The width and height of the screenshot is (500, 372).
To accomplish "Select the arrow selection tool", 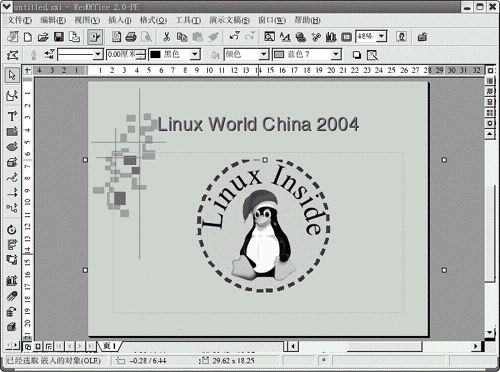I will (12, 75).
